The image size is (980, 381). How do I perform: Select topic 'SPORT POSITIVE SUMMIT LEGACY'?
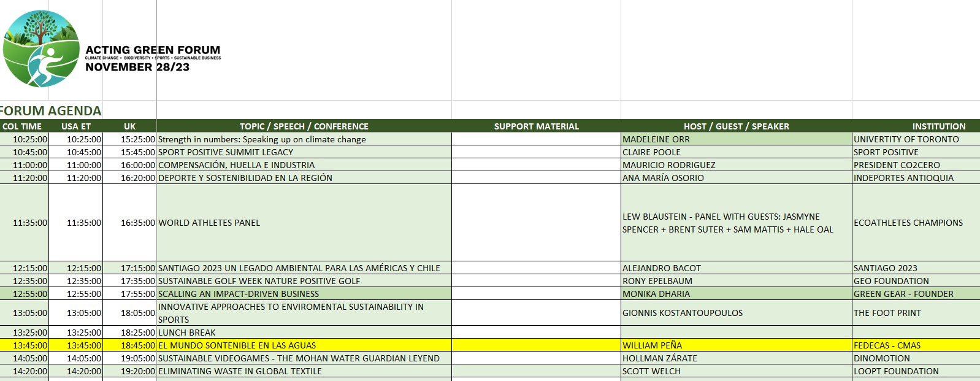[304, 152]
